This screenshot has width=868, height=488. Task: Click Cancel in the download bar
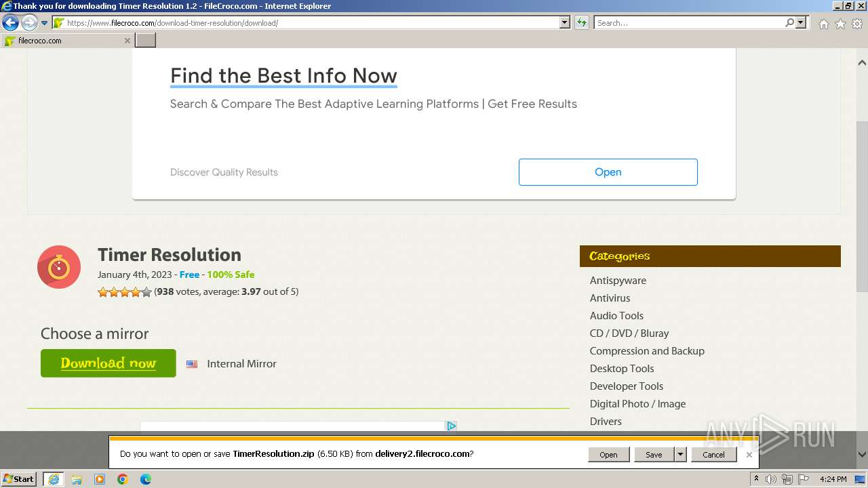(713, 455)
